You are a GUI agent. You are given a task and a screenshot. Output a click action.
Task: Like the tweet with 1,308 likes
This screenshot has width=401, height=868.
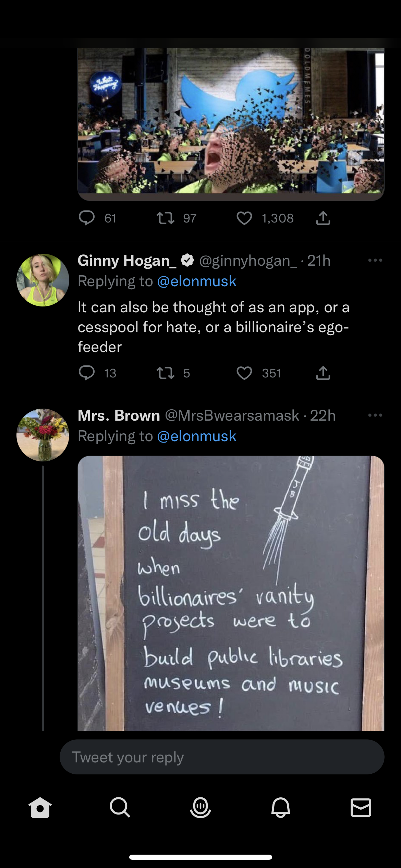pyautogui.click(x=244, y=218)
